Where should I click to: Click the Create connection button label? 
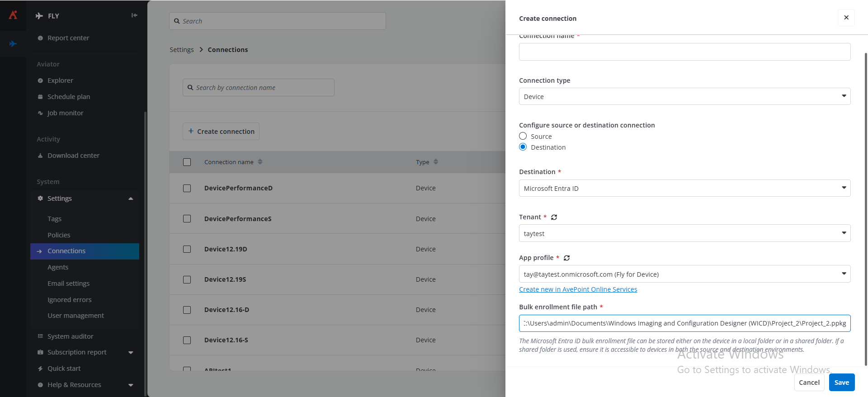coord(226,132)
